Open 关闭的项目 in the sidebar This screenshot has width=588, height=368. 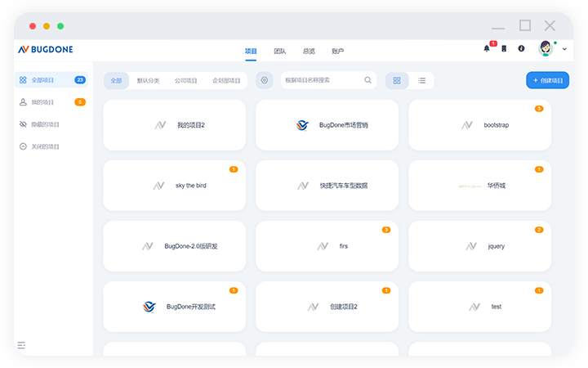(x=45, y=146)
